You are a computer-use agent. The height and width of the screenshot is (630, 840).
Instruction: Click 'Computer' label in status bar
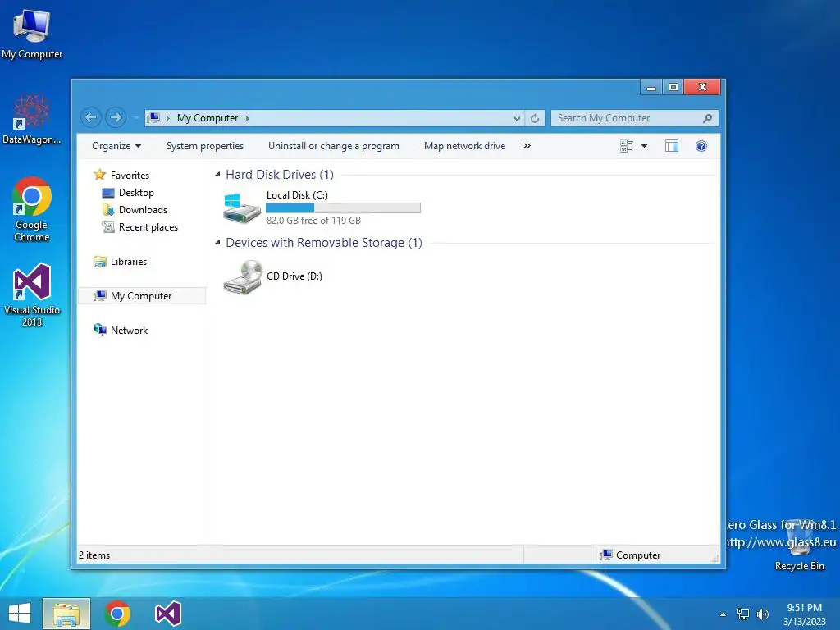pyautogui.click(x=638, y=555)
